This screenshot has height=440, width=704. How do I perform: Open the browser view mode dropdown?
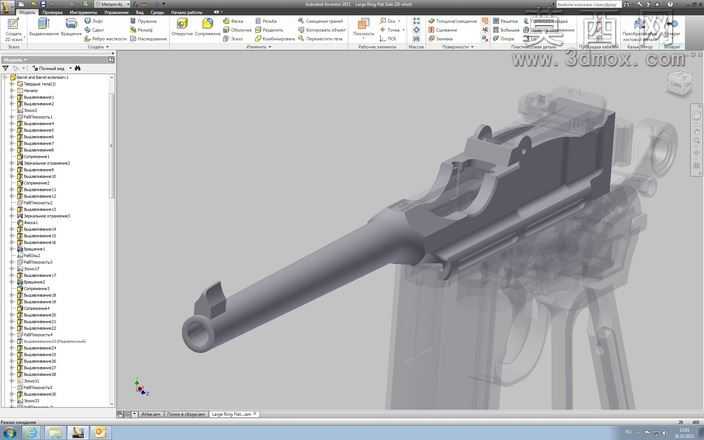tap(70, 68)
